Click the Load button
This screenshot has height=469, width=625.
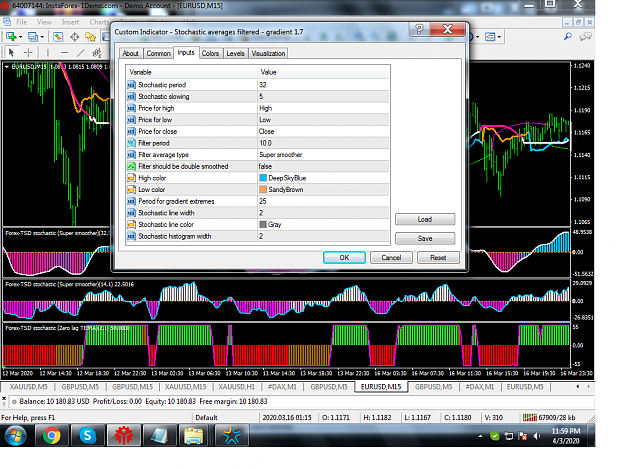425,219
